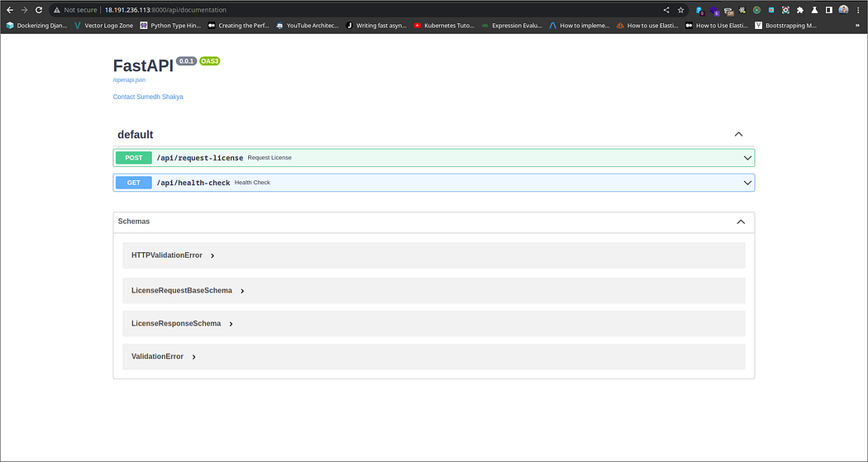This screenshot has height=462, width=868.
Task: Open the Expression Evalu... bookmark
Action: pyautogui.click(x=512, y=26)
